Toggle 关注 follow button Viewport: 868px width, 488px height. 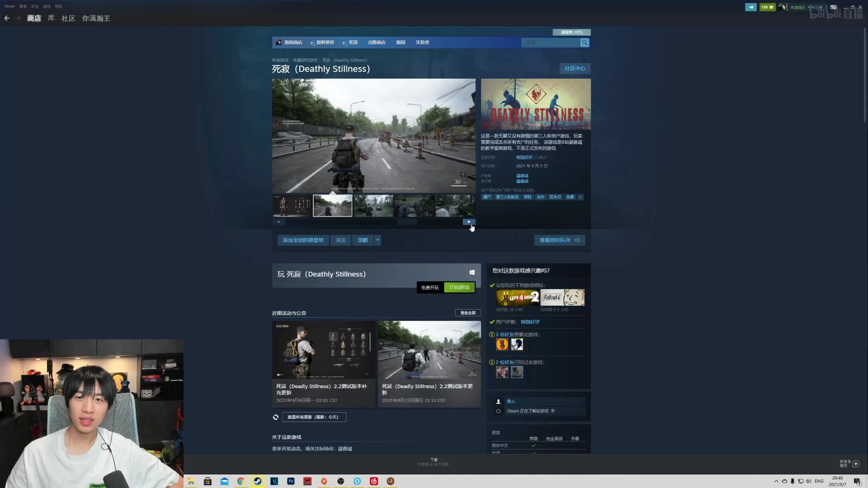[x=340, y=240]
